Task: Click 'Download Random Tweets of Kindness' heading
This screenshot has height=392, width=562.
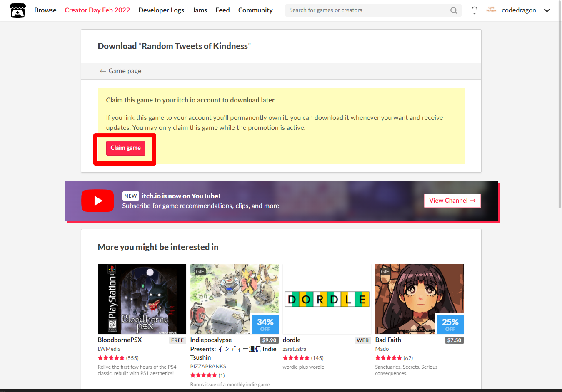Action: 174,46
